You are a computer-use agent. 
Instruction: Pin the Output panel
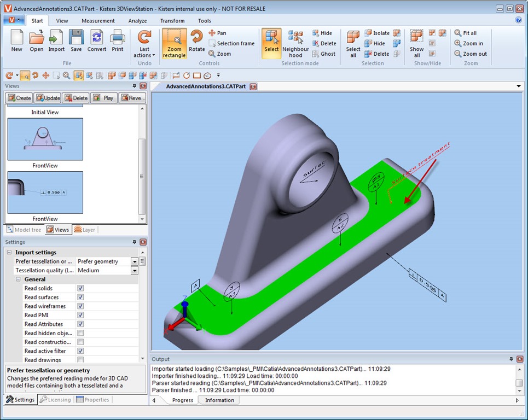tap(511, 359)
